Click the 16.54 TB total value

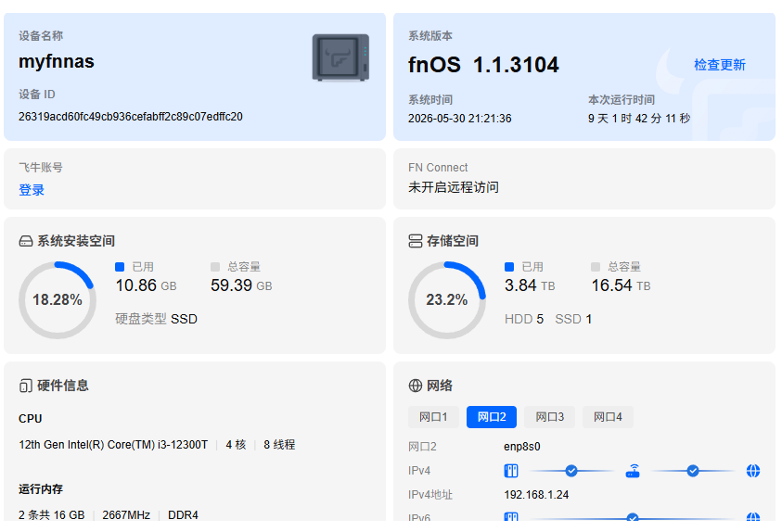(x=621, y=285)
